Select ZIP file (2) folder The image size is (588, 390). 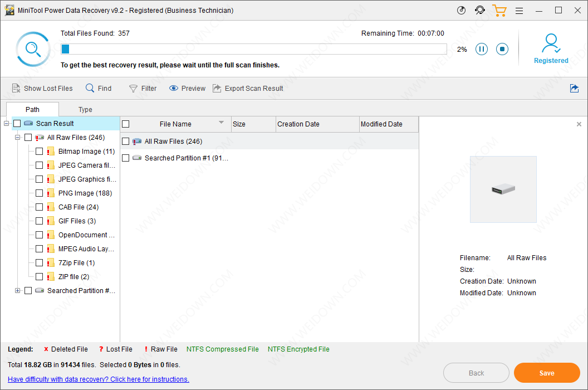click(x=74, y=277)
